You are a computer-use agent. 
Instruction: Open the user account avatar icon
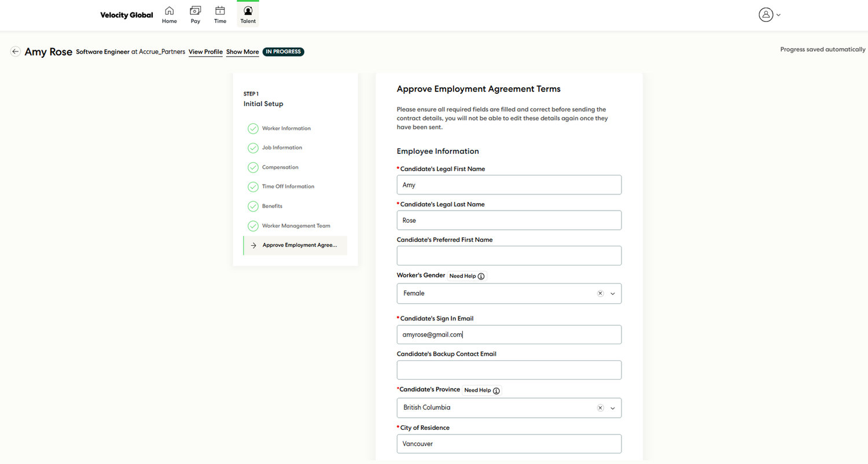[x=764, y=14]
